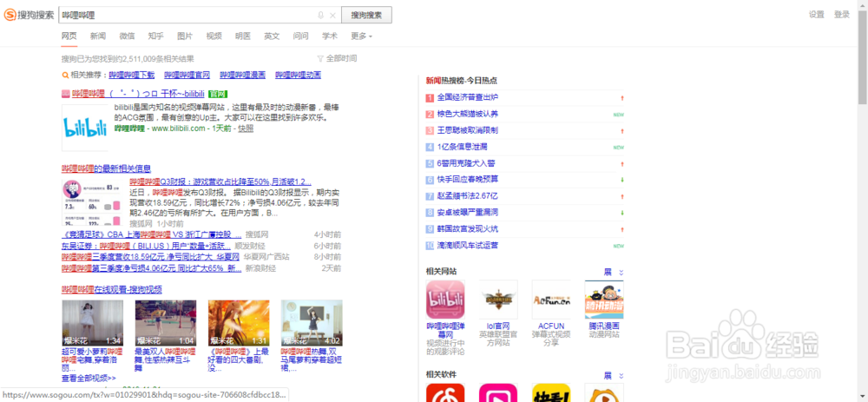Click related suggestion 哔哩哔哩官网
The image size is (868, 402).
[x=187, y=75]
